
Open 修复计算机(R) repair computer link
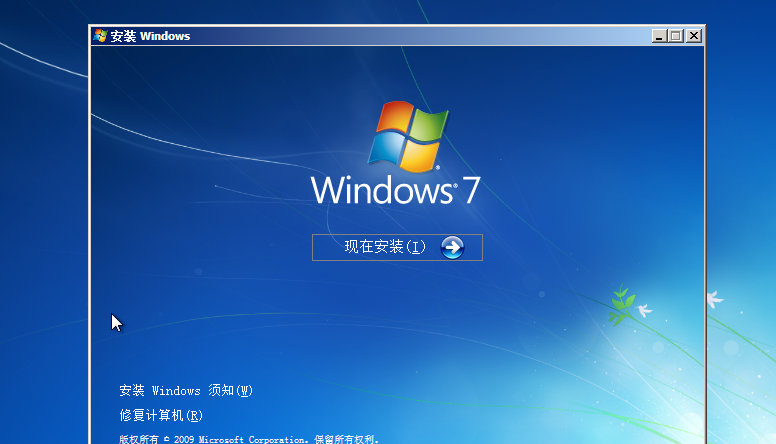161,415
